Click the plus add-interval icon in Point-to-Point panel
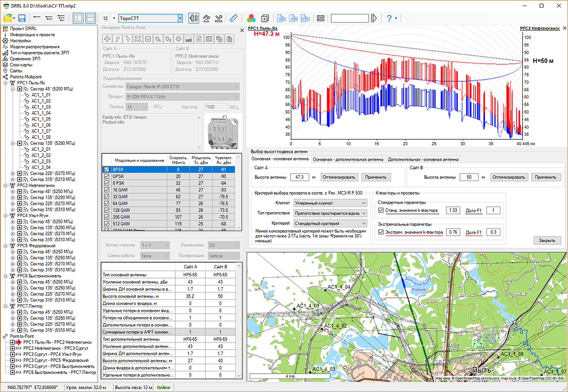 [x=107, y=39]
